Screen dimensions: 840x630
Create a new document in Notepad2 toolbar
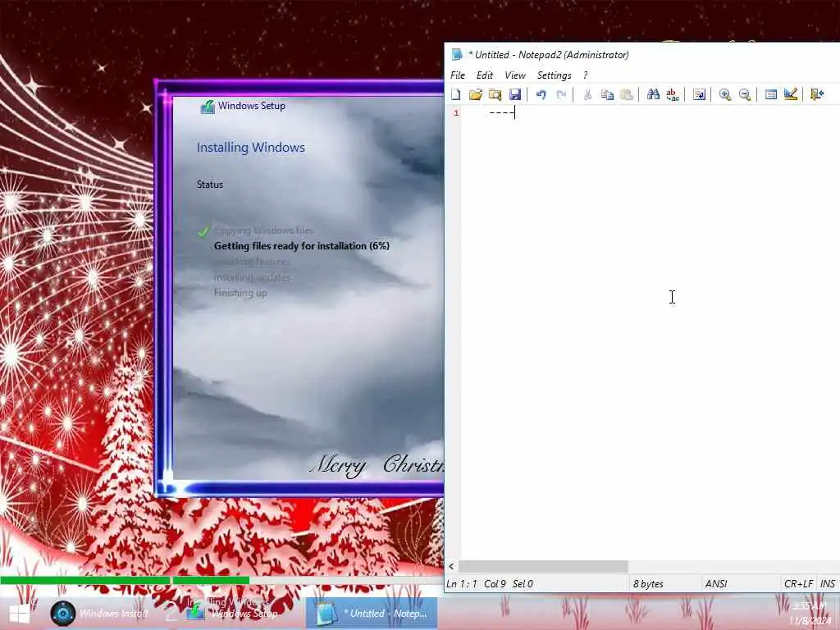pyautogui.click(x=456, y=95)
